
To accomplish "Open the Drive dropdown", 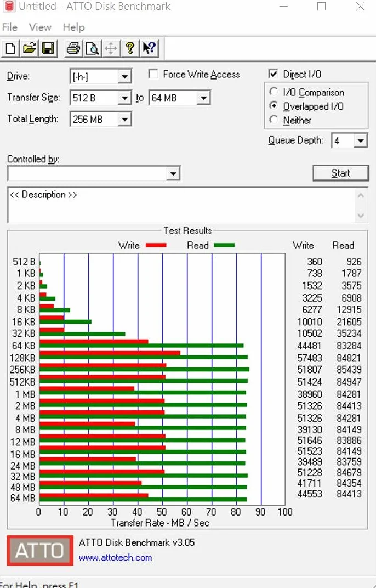I will (124, 77).
